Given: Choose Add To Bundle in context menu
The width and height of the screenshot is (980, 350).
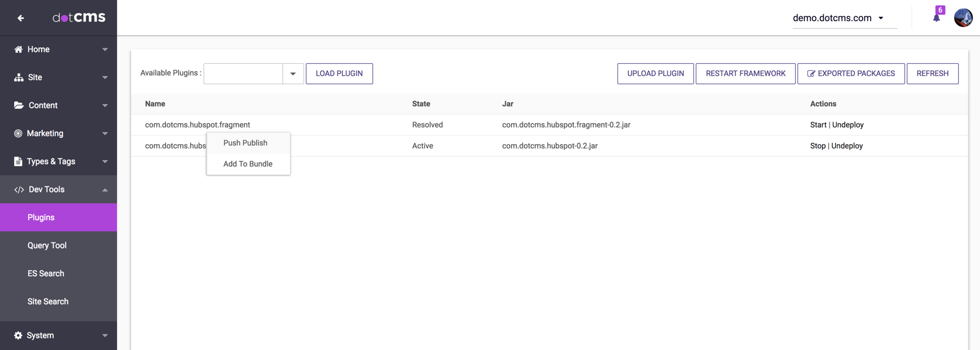Looking at the screenshot, I should pyautogui.click(x=247, y=164).
